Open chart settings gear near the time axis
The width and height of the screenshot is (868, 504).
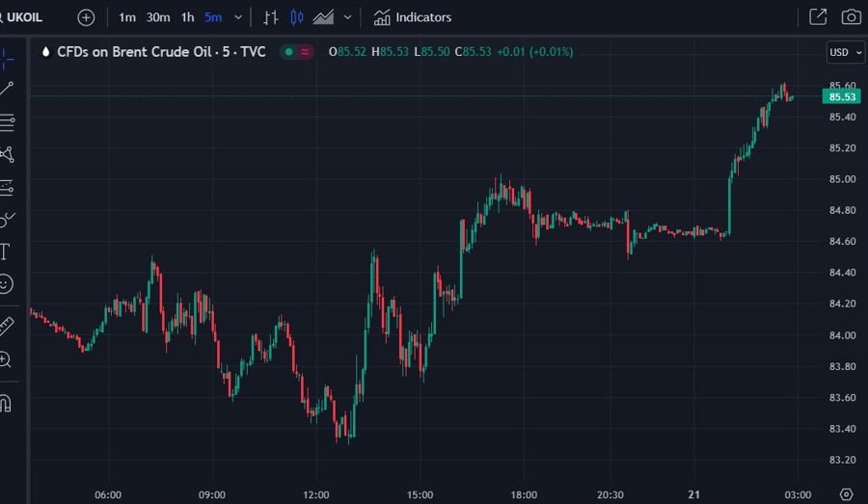(846, 494)
